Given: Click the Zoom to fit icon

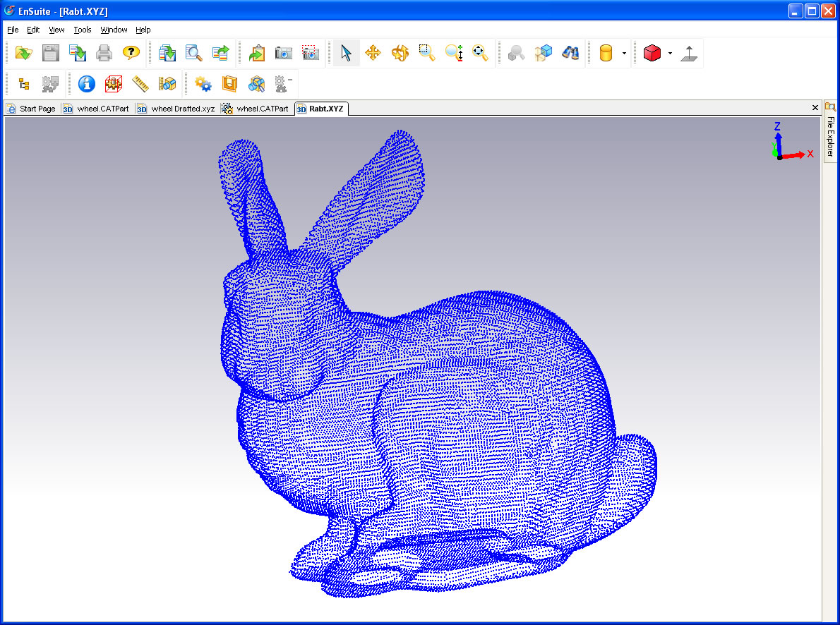Looking at the screenshot, I should [480, 53].
